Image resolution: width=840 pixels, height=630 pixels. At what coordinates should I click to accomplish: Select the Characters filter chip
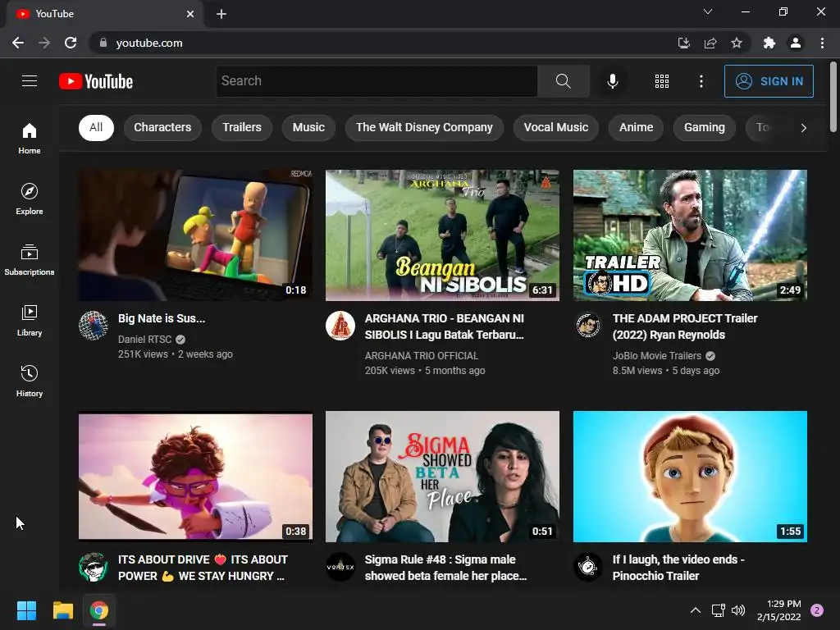(162, 127)
